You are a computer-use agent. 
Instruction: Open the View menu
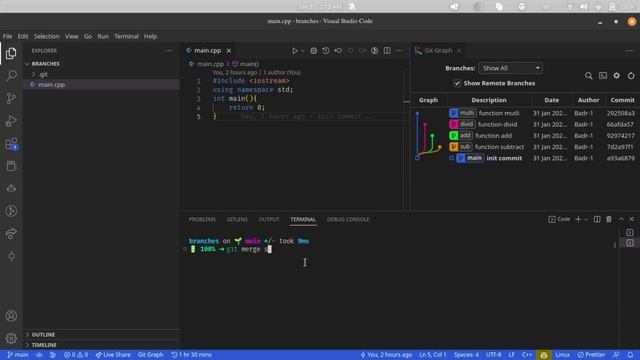pyautogui.click(x=71, y=36)
